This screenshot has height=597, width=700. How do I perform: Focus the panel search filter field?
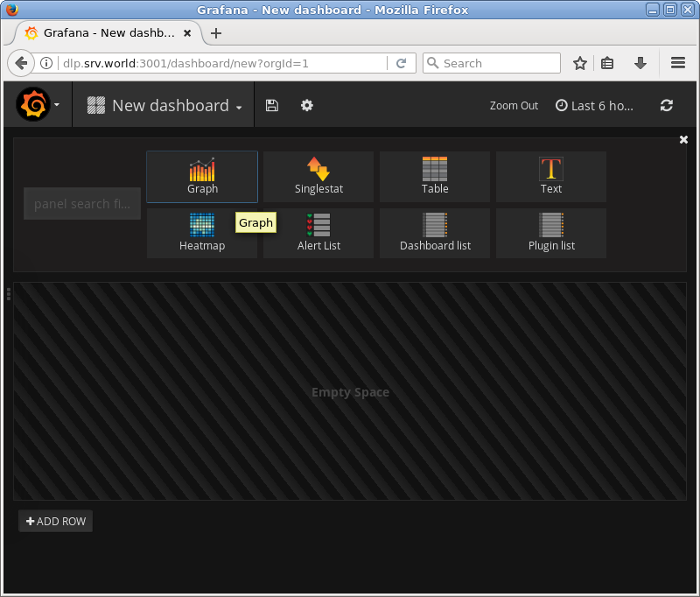82,204
